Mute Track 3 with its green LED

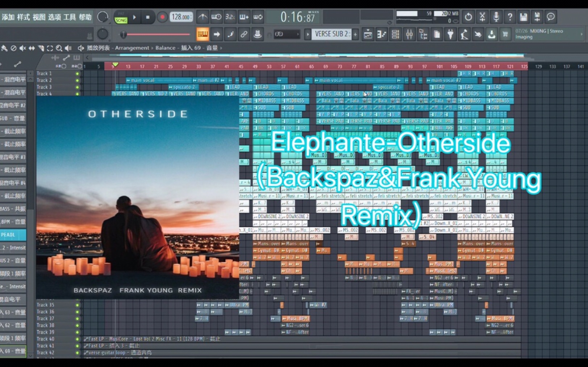tap(77, 87)
